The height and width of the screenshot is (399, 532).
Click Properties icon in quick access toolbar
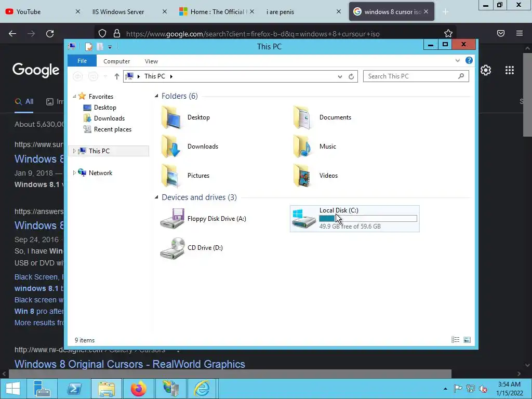click(x=88, y=46)
